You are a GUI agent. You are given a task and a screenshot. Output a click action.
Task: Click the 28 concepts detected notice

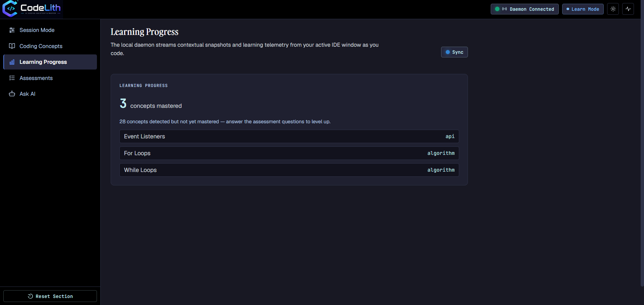pos(225,122)
